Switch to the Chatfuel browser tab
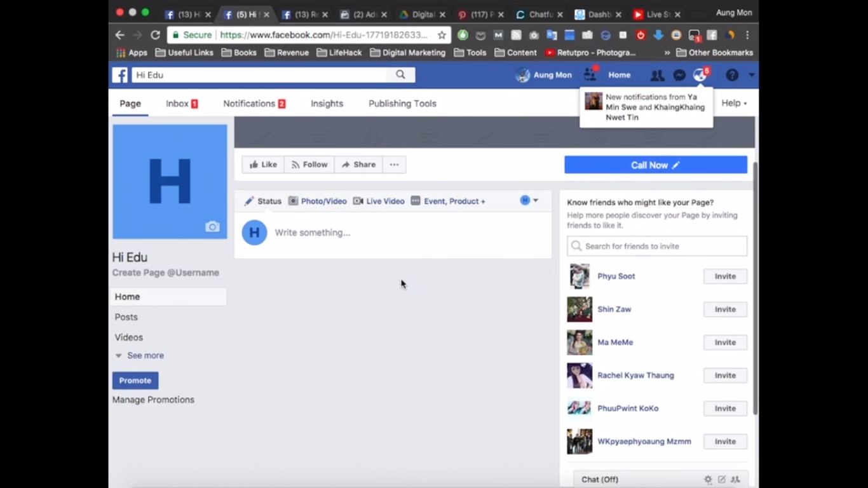 click(538, 14)
